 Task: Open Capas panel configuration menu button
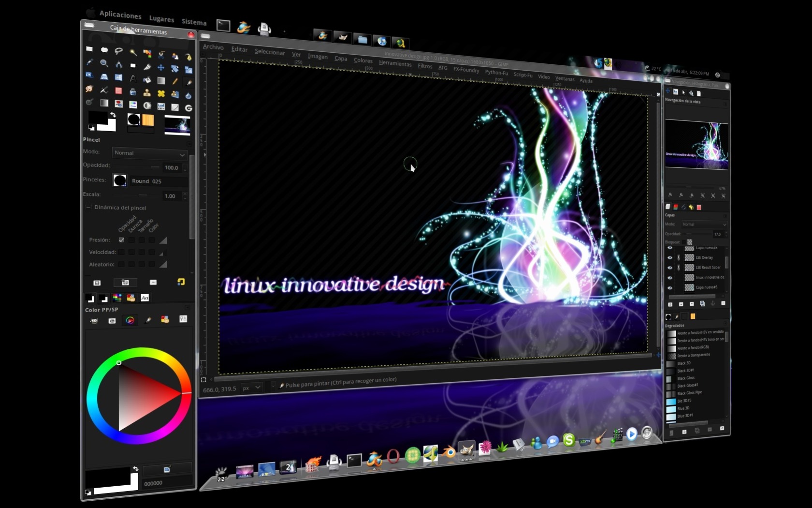click(725, 215)
